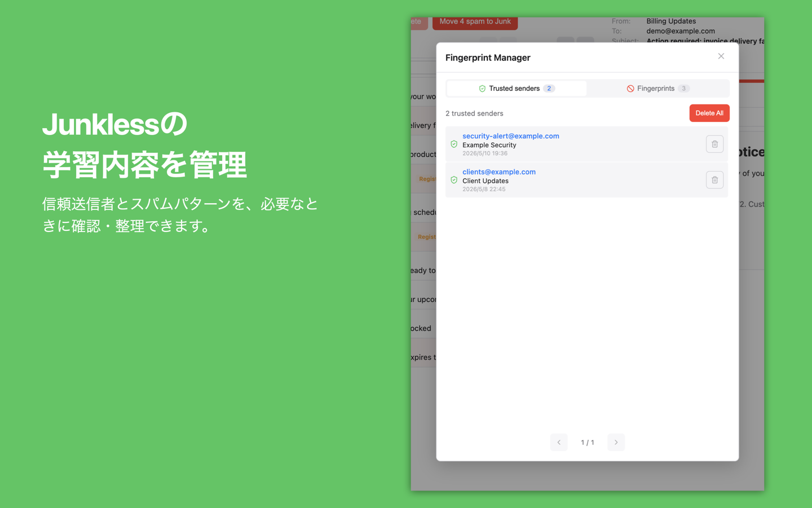The image size is (812, 508).
Task: Click the green shield beside clients@example.com
Action: pyautogui.click(x=454, y=180)
